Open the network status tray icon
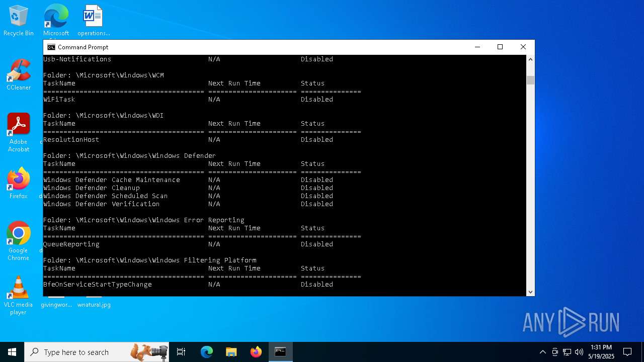The height and width of the screenshot is (362, 644). [x=567, y=352]
